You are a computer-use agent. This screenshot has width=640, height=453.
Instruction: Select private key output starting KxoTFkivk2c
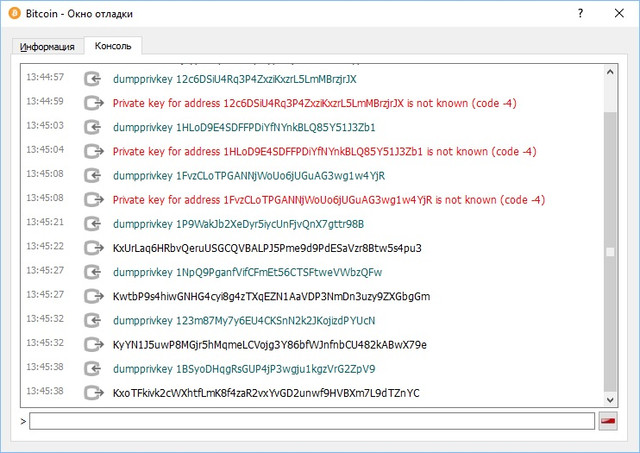pos(266,393)
